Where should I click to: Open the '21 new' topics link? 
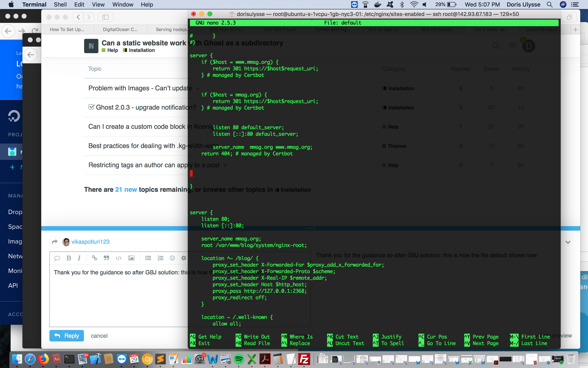[126, 189]
